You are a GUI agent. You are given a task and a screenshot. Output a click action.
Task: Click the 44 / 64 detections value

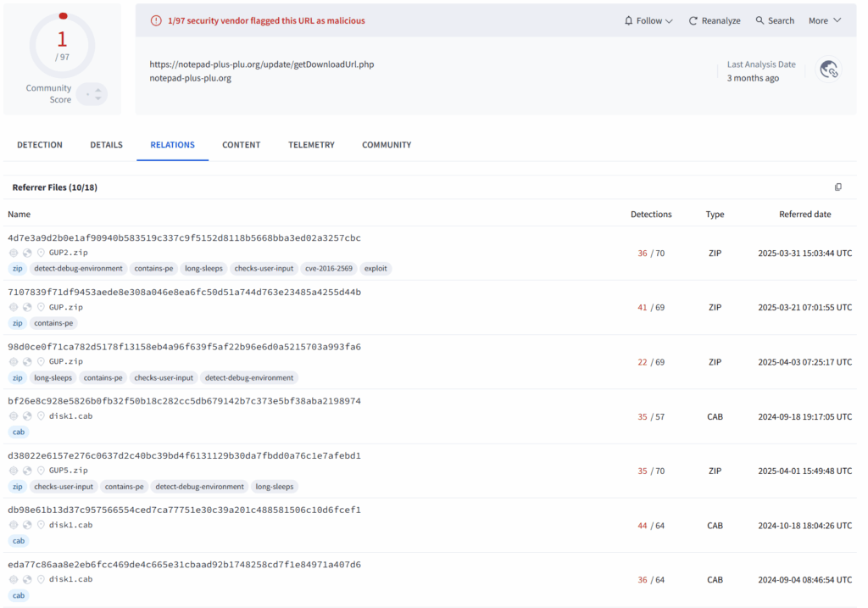pyautogui.click(x=651, y=526)
